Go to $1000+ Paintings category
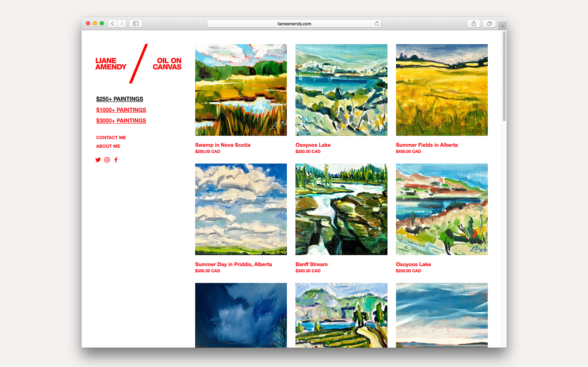 pos(121,110)
